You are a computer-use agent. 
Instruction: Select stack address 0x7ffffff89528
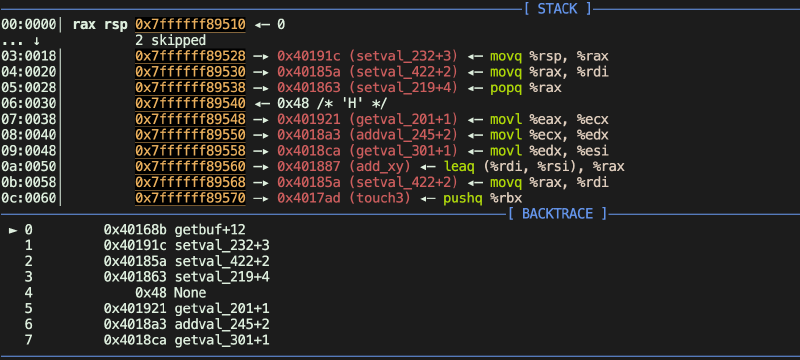tap(190, 56)
